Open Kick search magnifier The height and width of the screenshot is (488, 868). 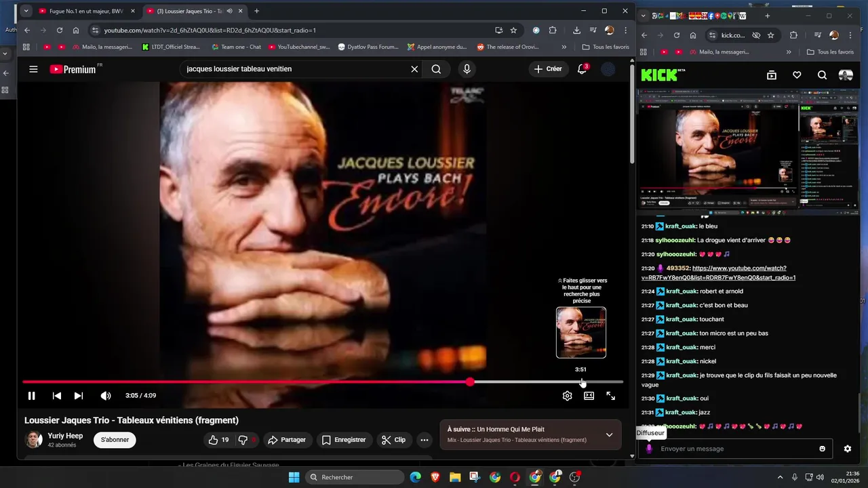(x=822, y=75)
